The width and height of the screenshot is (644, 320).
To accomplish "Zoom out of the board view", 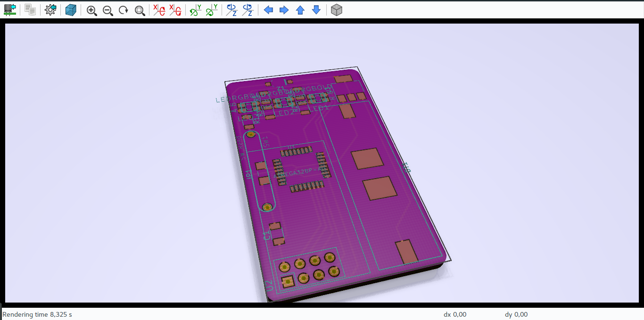I will pos(107,9).
